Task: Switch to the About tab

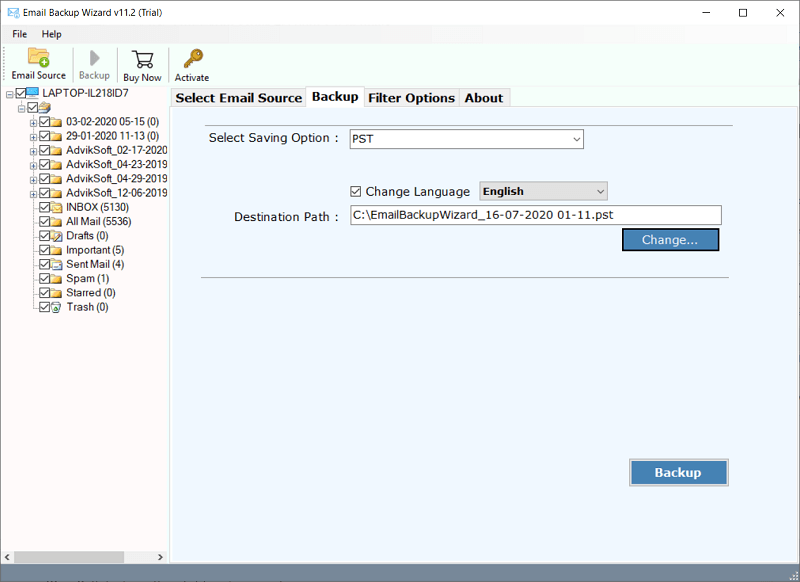Action: (484, 98)
